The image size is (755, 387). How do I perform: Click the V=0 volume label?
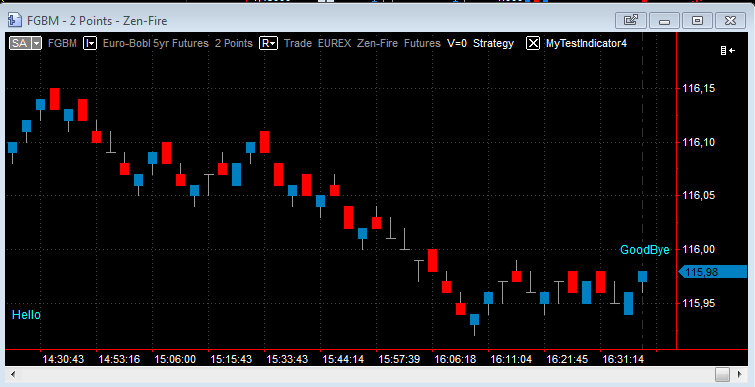pos(457,43)
